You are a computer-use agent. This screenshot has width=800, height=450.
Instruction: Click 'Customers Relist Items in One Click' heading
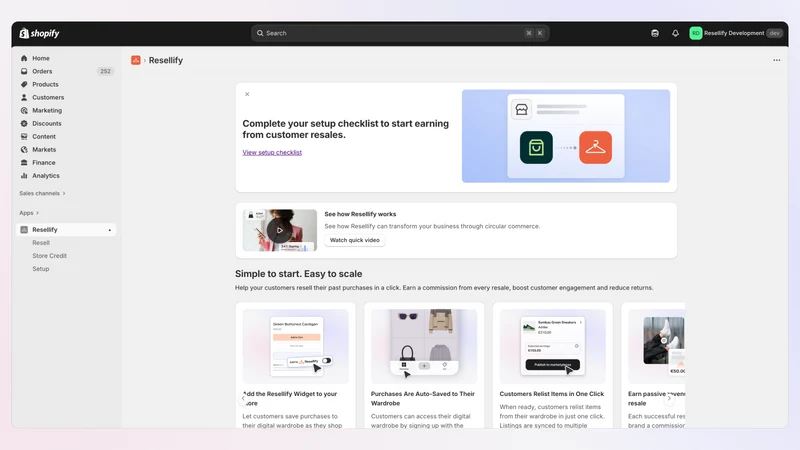pyautogui.click(x=552, y=394)
